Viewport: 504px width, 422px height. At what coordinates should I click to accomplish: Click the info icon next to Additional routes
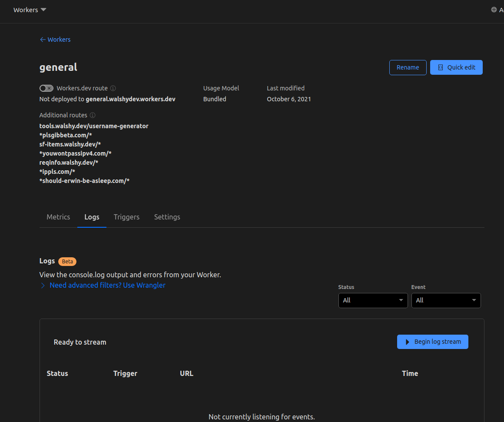tap(93, 115)
